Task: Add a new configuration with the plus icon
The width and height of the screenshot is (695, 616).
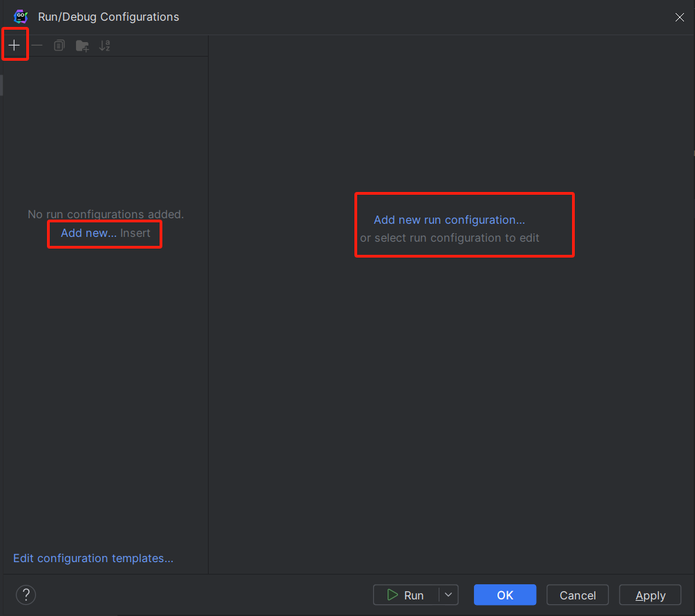Action: click(x=15, y=44)
